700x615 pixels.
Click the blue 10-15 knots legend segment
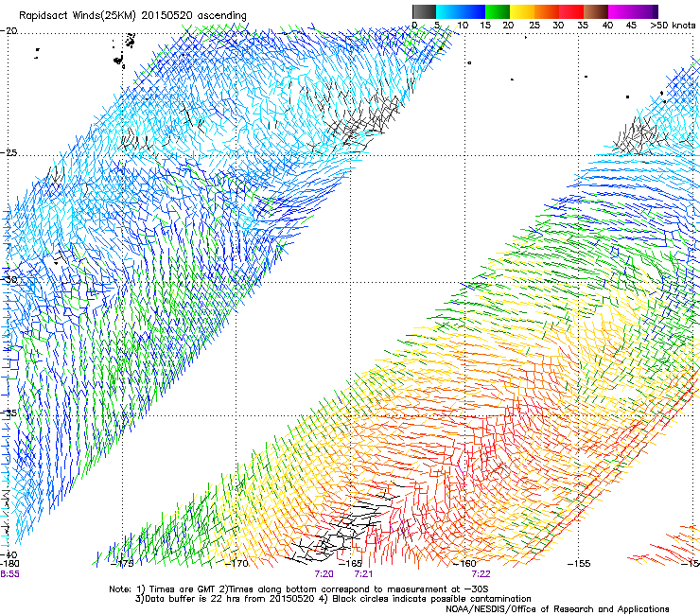coord(473,11)
